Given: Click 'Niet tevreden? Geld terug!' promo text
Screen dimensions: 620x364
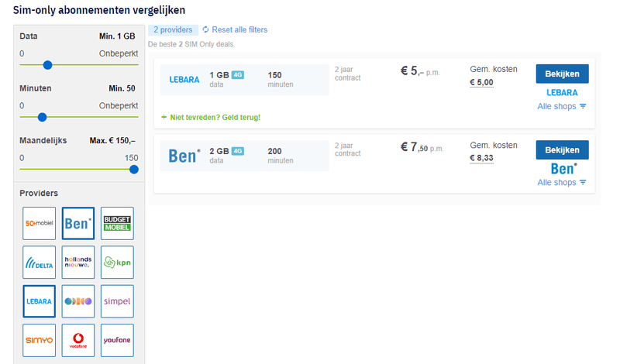Looking at the screenshot, I should 215,118.
